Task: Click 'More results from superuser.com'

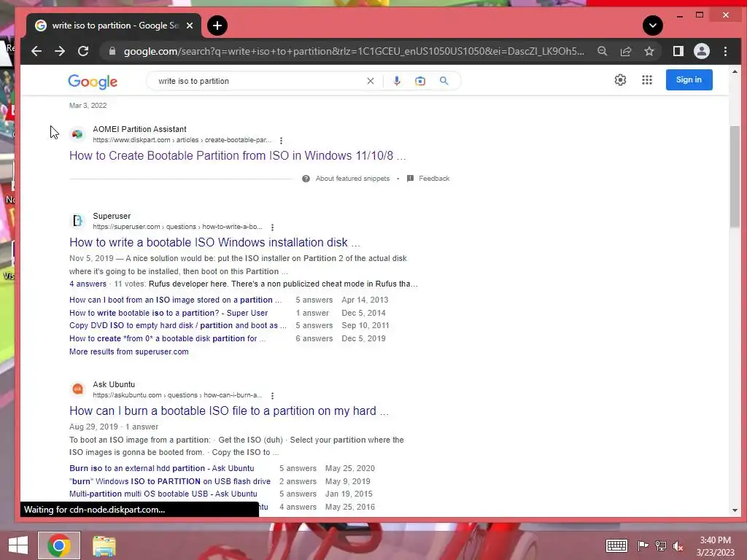Action: 128,352
